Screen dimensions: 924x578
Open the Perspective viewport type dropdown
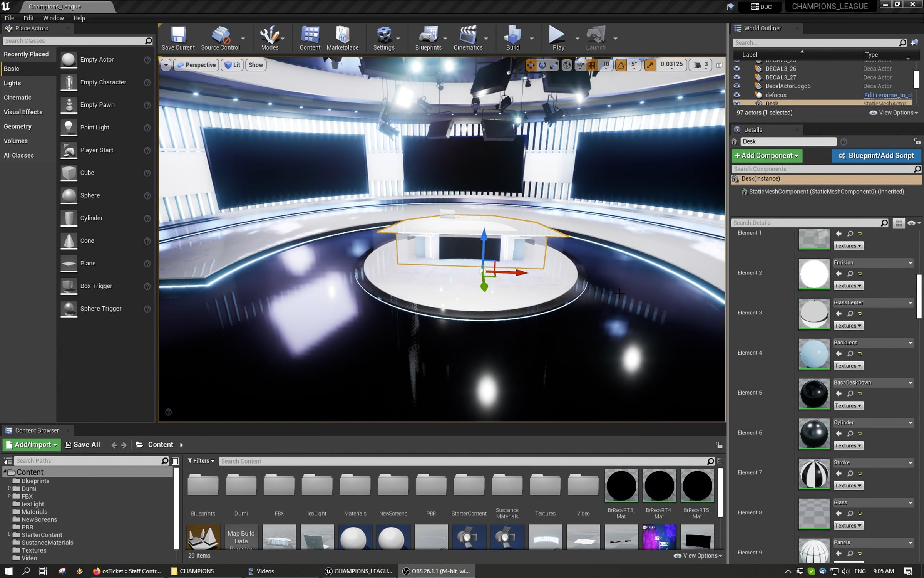click(x=196, y=65)
